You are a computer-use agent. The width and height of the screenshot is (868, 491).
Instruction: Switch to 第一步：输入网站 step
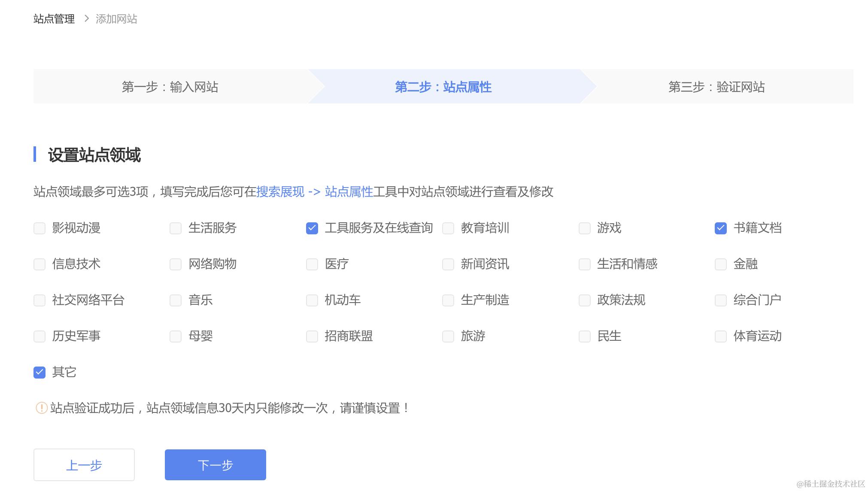click(170, 87)
